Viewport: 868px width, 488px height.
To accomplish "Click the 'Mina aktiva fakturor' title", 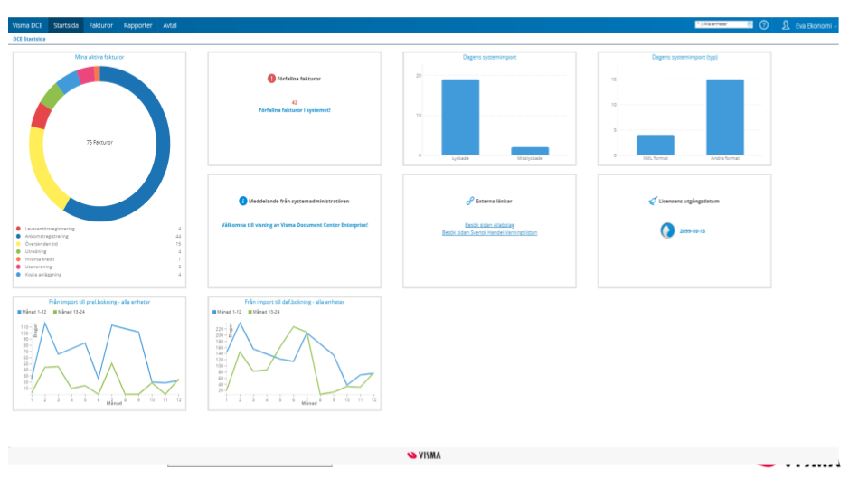I will (x=99, y=57).
